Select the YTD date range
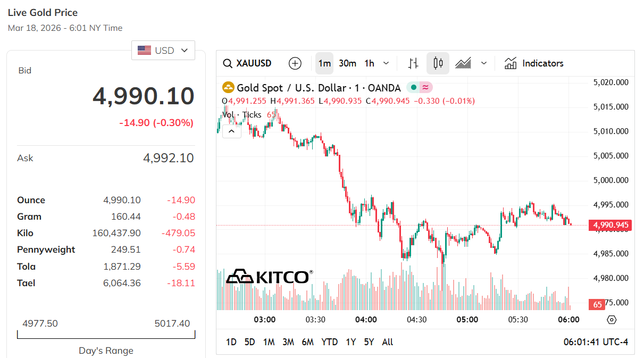Image resolution: width=644 pixels, height=358 pixels. click(329, 342)
